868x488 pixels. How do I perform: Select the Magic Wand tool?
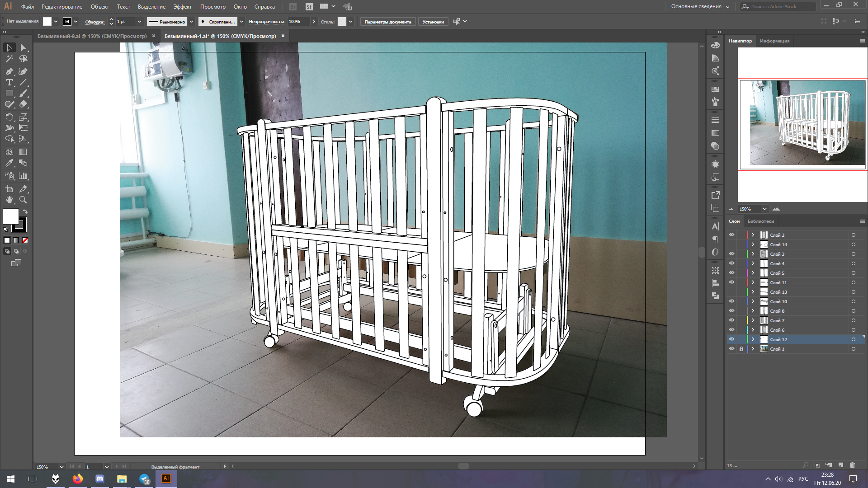coord(9,59)
